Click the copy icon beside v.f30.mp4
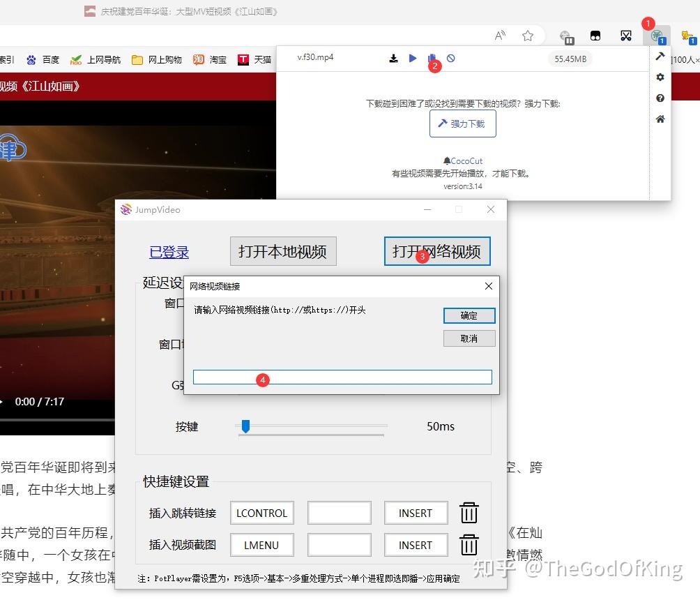The height and width of the screenshot is (600, 700). pyautogui.click(x=432, y=59)
